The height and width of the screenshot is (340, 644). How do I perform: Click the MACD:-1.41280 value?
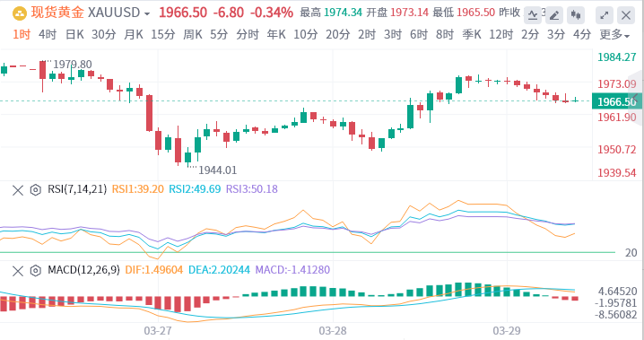pyautogui.click(x=292, y=270)
